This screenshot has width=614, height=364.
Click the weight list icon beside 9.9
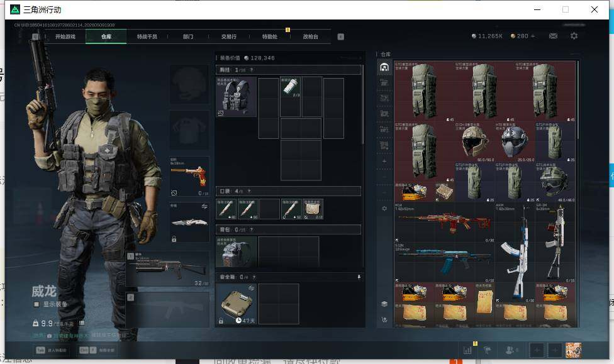(x=81, y=323)
